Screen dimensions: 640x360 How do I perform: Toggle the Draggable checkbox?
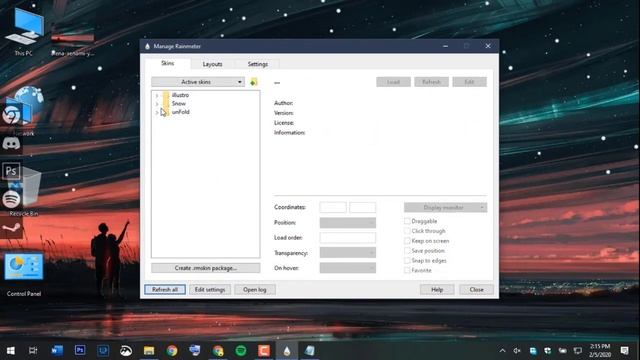coord(407,221)
